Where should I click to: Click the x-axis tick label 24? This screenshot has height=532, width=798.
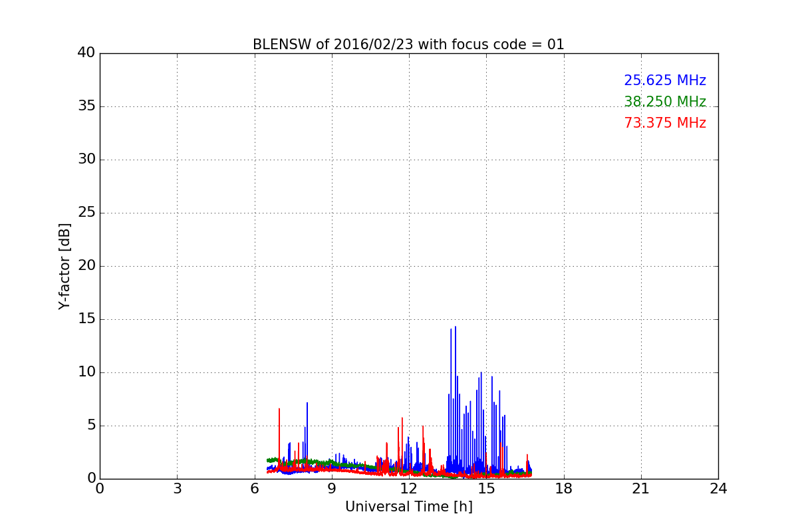click(x=718, y=489)
